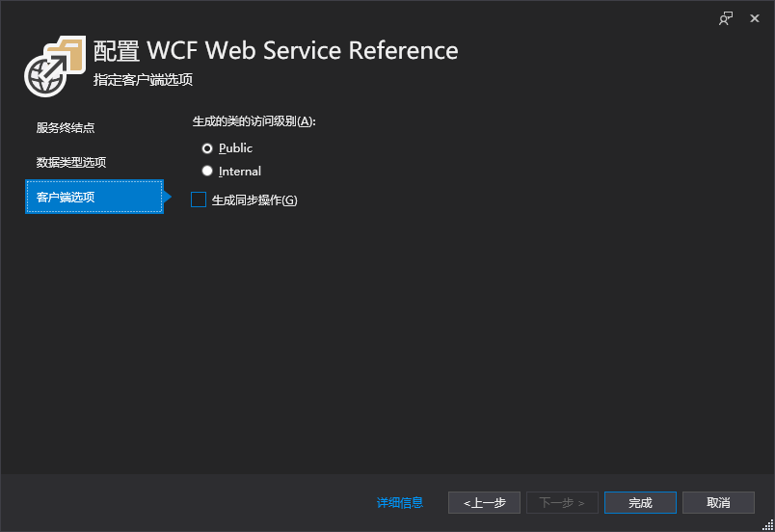Click the WCF service reference globe icon
Screen dimensions: 775x532
[55, 66]
